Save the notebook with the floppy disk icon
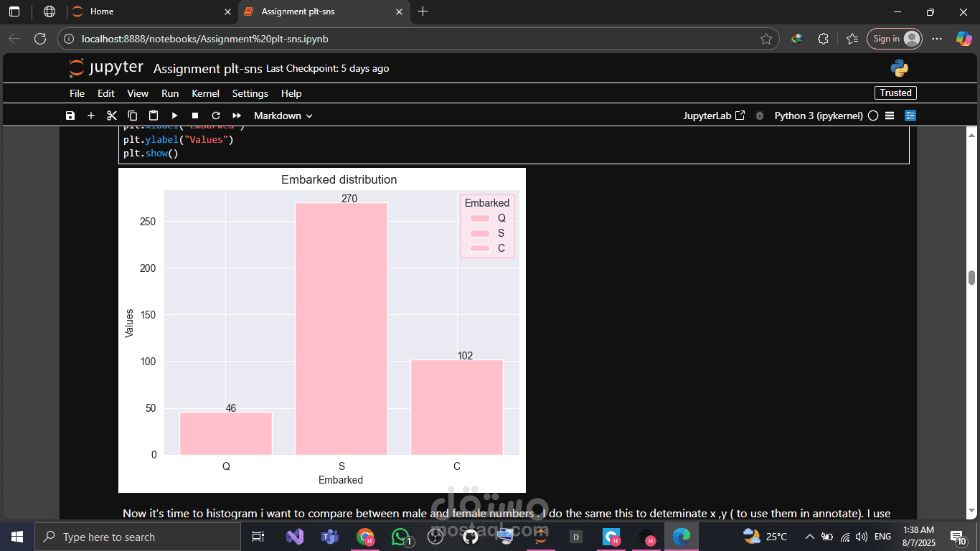Viewport: 980px width, 551px height. [70, 116]
